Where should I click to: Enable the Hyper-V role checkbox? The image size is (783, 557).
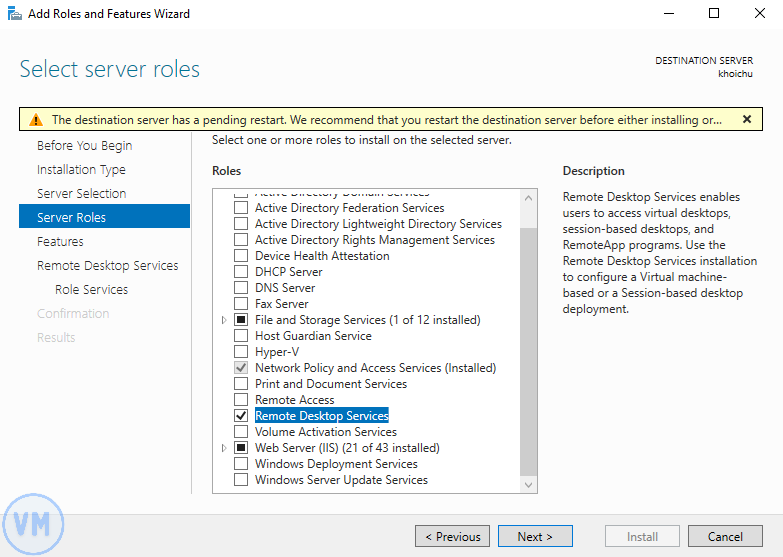tap(240, 352)
